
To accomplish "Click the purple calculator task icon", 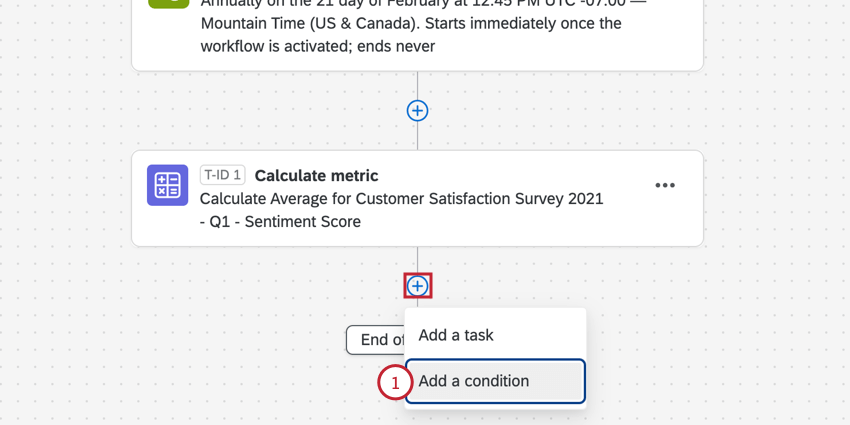I will [x=168, y=186].
